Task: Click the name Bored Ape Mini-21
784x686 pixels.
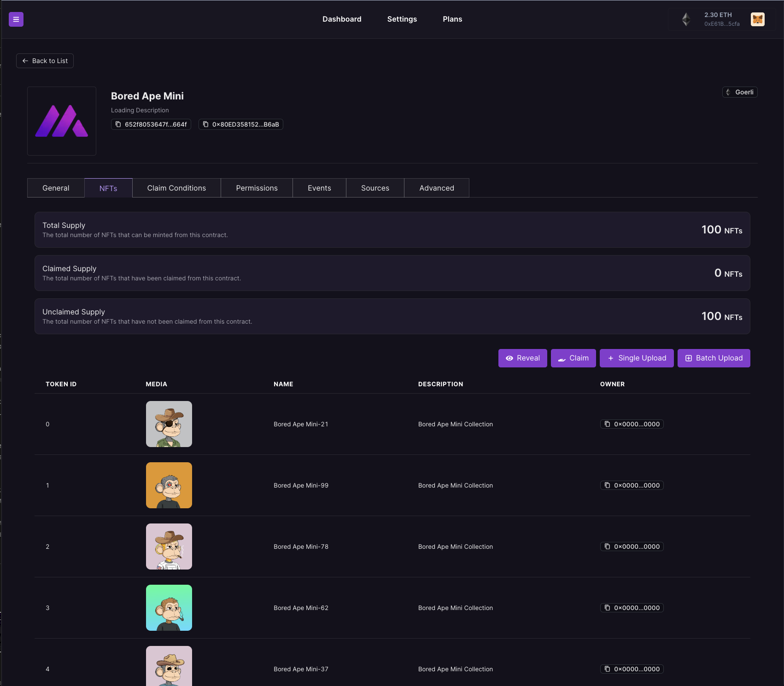Action: (301, 424)
